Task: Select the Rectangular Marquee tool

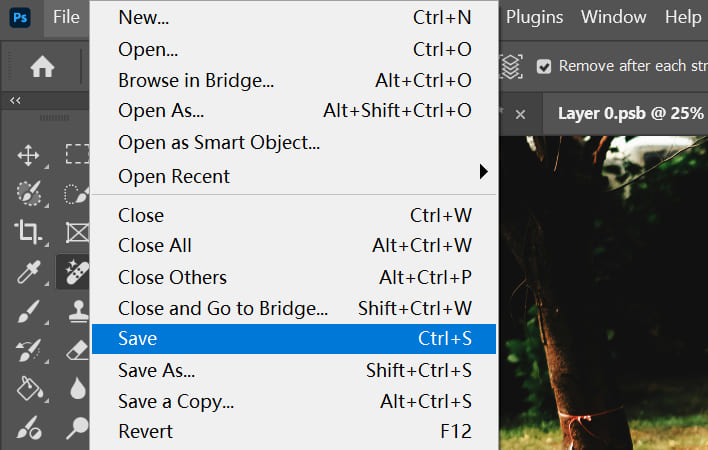Action: pyautogui.click(x=77, y=154)
